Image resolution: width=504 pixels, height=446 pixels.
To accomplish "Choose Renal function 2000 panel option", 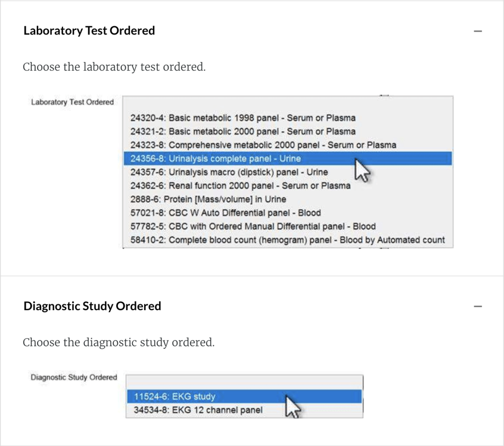I will pyautogui.click(x=240, y=186).
